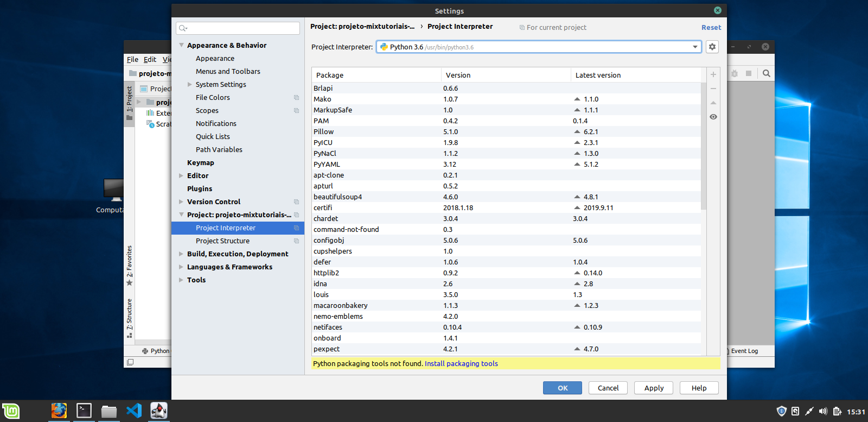Click the minus icon to uninstall package
This screenshot has width=868, height=422.
tap(713, 89)
